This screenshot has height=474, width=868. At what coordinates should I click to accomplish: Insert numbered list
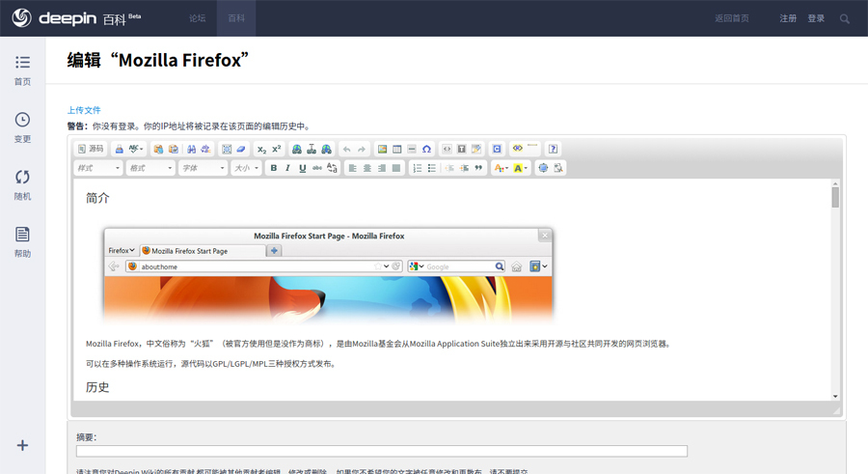pyautogui.click(x=418, y=168)
